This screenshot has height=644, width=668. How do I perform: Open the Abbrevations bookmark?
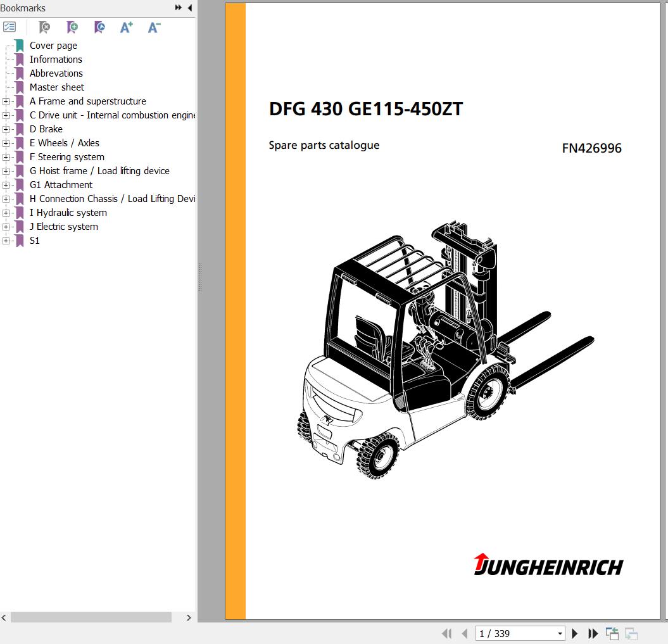[56, 73]
